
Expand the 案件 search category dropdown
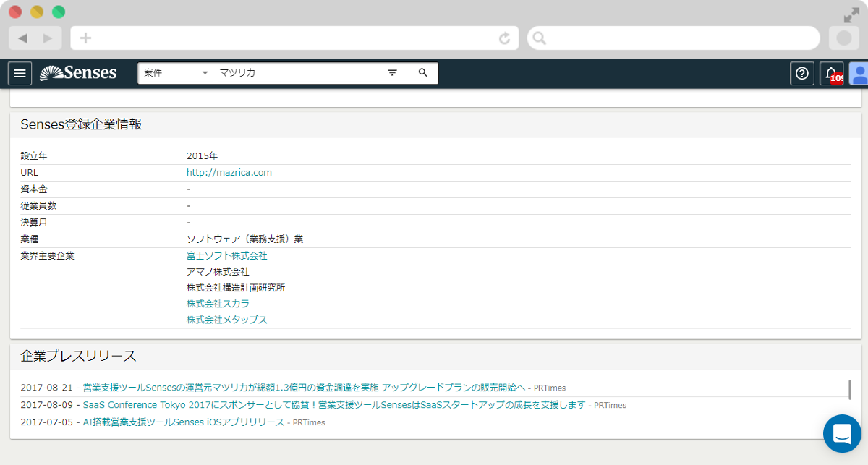pyautogui.click(x=176, y=73)
